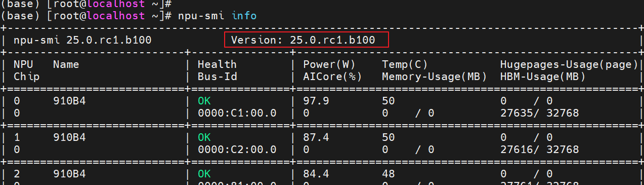Click the 910B4 name in NPU 0 row

[69, 101]
